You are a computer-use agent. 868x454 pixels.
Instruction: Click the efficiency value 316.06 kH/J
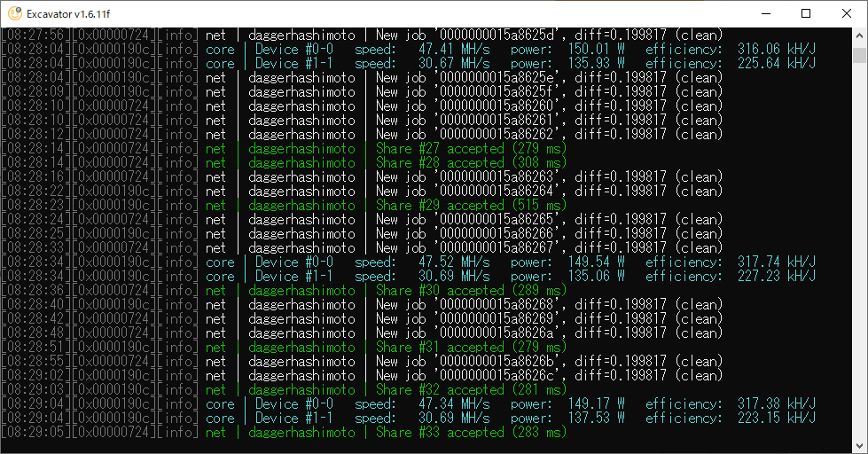777,50
